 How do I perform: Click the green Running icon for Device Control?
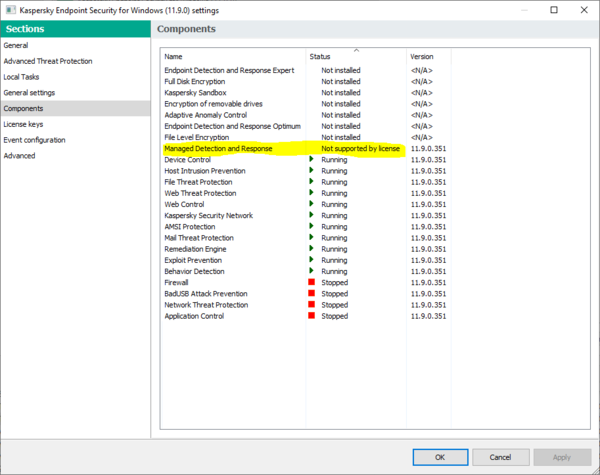(x=311, y=159)
